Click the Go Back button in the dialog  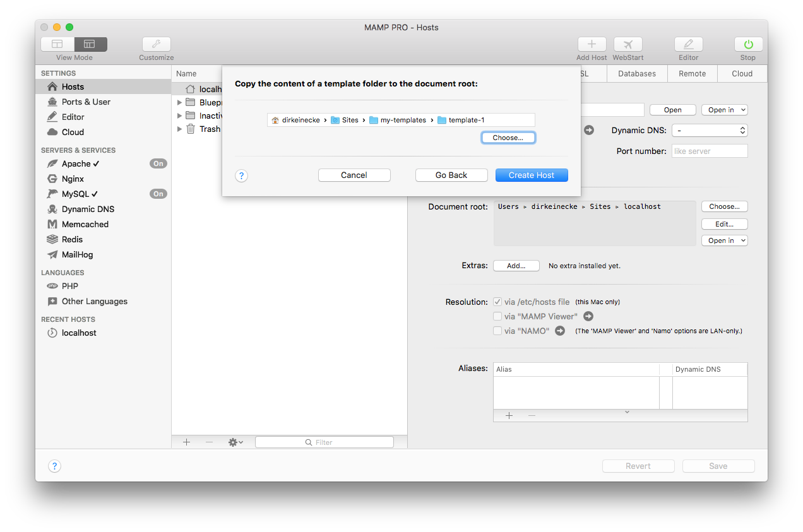point(451,175)
